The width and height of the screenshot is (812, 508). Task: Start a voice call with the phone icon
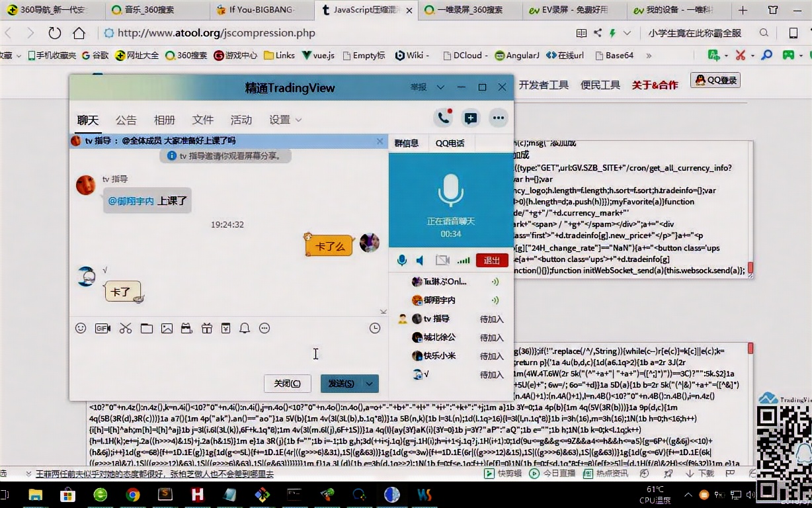click(443, 117)
